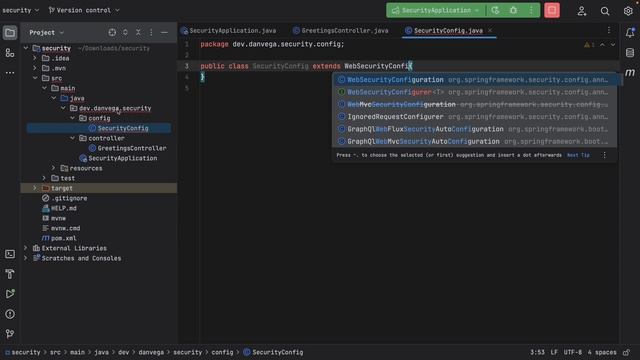Screen dimensions: 640x360
Task: Select the SecurityConfig.java tab
Action: 448,31
